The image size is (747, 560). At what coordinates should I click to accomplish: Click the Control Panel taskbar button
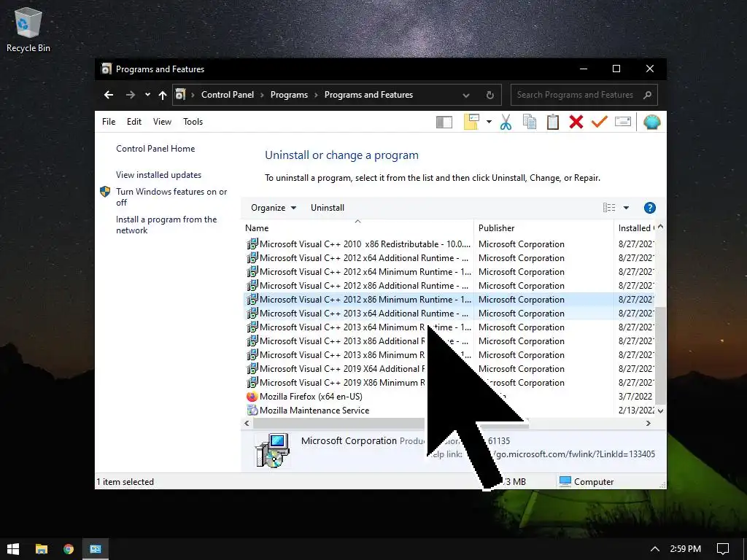[96, 549]
